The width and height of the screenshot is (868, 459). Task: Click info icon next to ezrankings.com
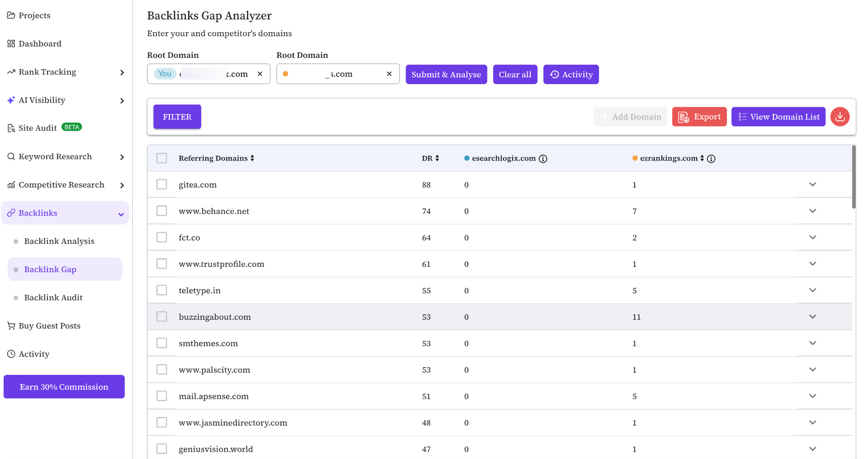coord(711,159)
